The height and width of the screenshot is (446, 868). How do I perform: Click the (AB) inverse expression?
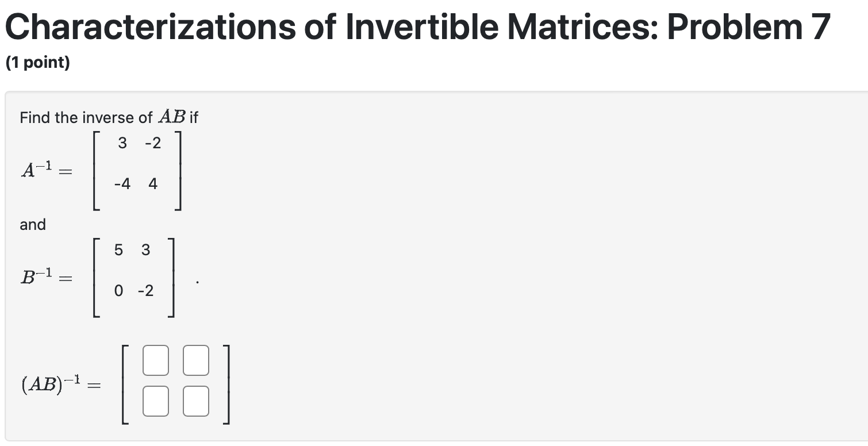click(60, 385)
